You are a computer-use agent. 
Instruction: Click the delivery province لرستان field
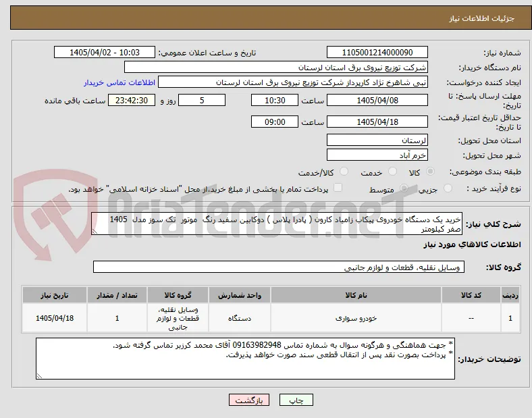(x=377, y=140)
